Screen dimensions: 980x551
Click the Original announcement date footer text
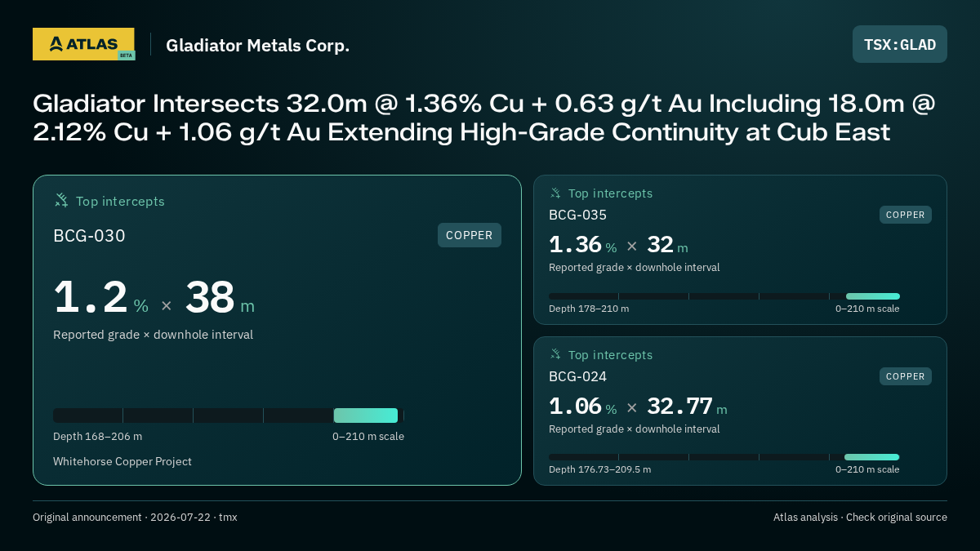[x=135, y=518]
